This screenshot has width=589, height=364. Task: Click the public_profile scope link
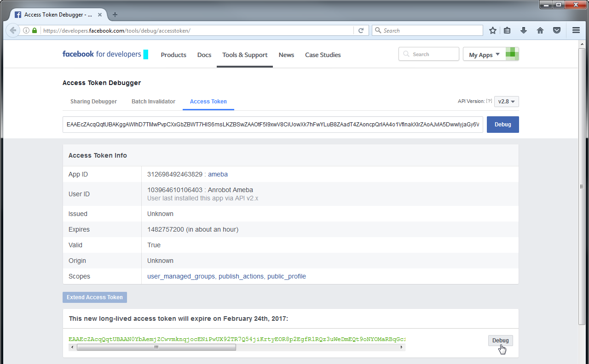tap(287, 276)
